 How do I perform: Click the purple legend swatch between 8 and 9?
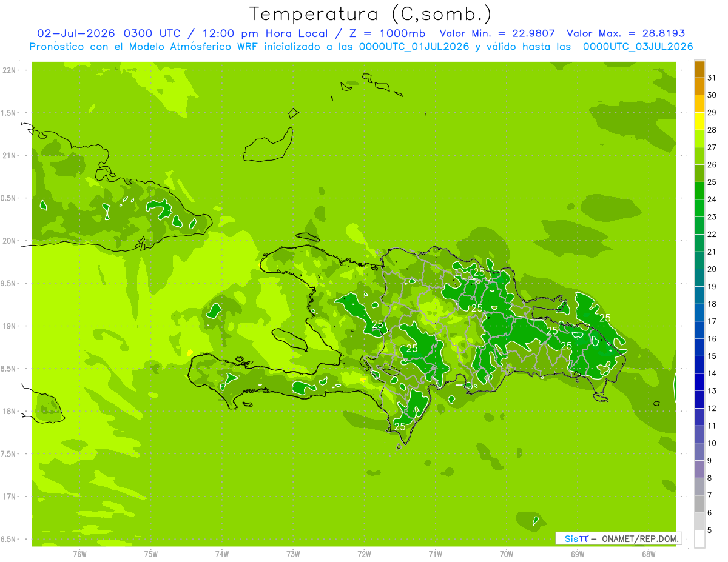pyautogui.click(x=699, y=469)
